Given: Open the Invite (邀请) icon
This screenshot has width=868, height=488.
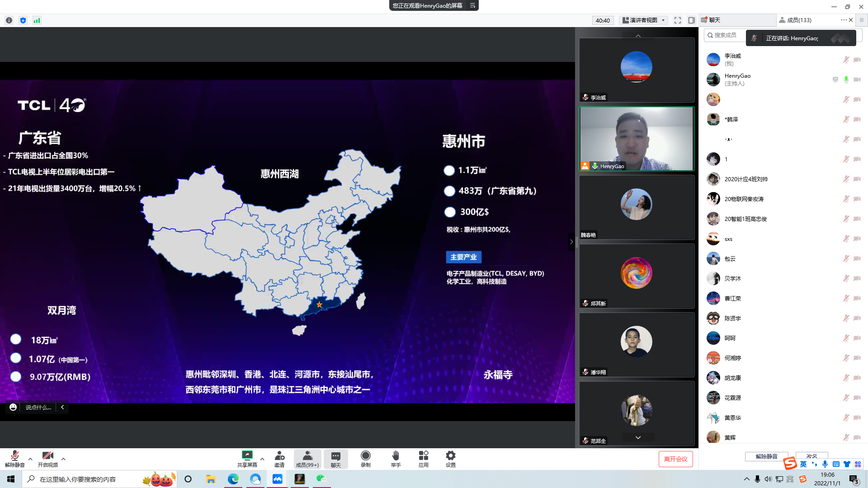Looking at the screenshot, I should 279,455.
